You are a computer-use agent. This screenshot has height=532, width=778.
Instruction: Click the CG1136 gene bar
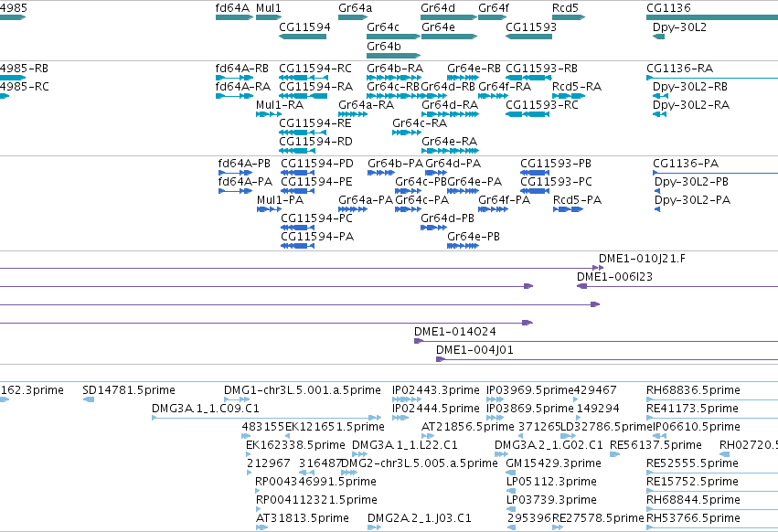click(712, 17)
